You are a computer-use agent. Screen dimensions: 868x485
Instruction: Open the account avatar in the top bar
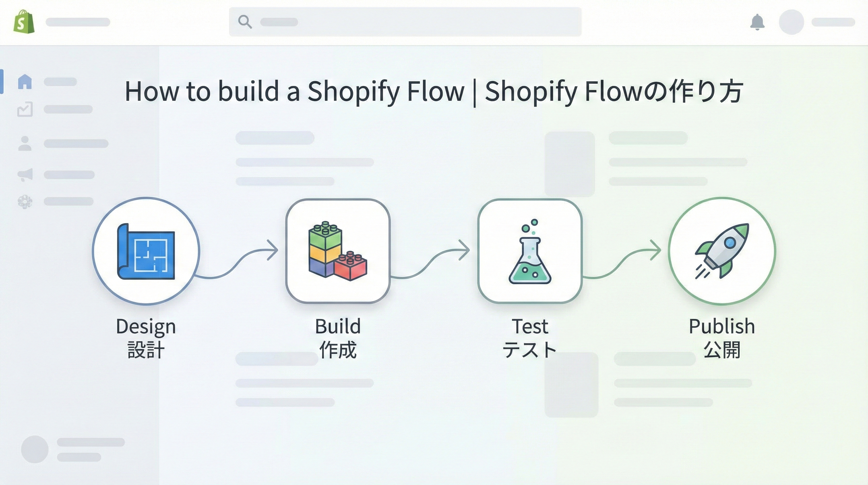click(x=791, y=22)
